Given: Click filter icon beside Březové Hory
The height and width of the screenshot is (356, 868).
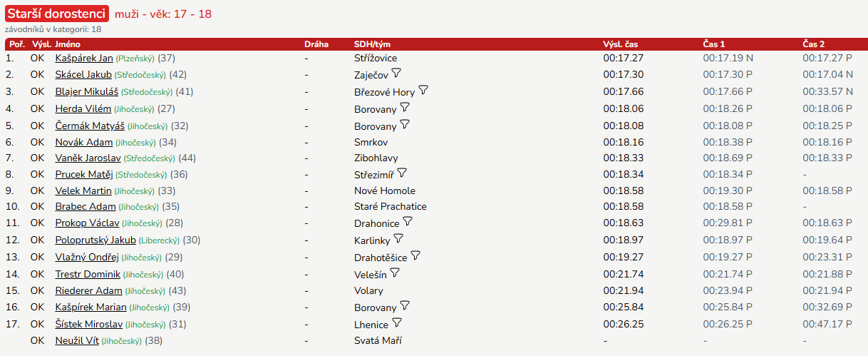Looking at the screenshot, I should (x=423, y=91).
